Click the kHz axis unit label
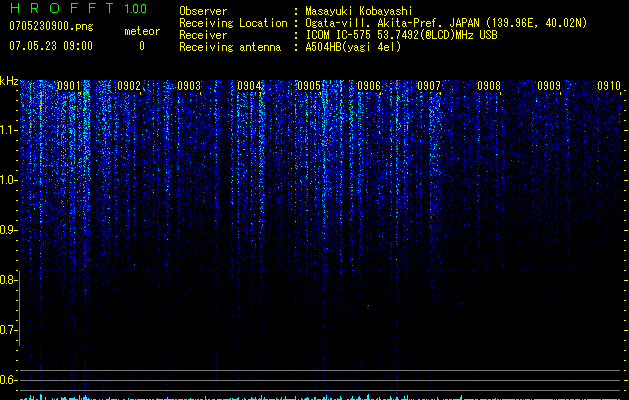 [9, 82]
